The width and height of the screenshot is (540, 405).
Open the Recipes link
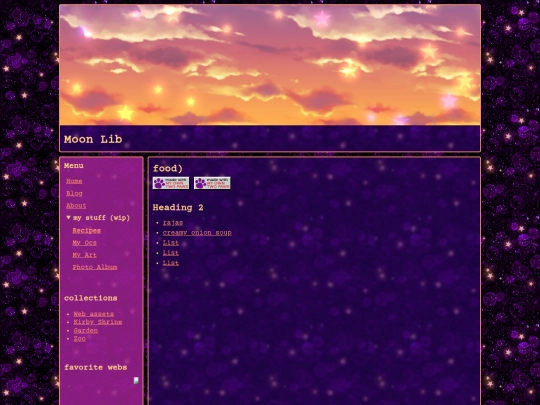point(86,231)
